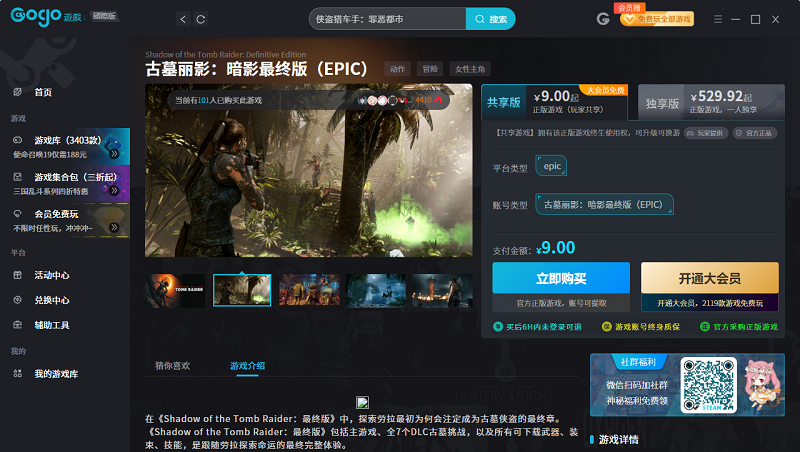Viewport: 800px width, 452px height.
Task: Click the search box with 侠盗猎车手 text
Action: tap(387, 19)
